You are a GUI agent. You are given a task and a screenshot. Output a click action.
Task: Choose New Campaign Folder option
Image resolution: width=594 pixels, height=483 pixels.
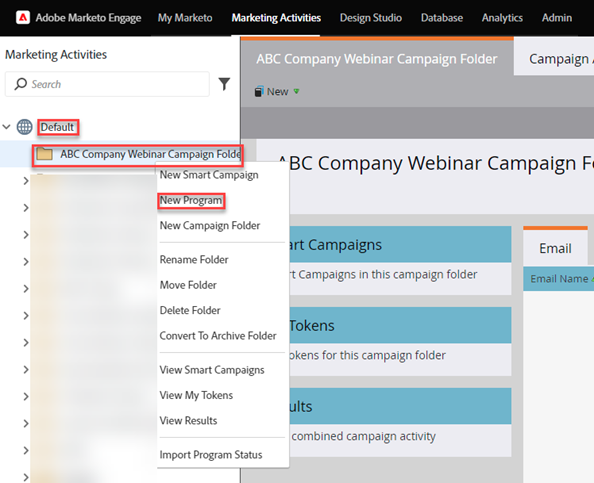pyautogui.click(x=209, y=226)
